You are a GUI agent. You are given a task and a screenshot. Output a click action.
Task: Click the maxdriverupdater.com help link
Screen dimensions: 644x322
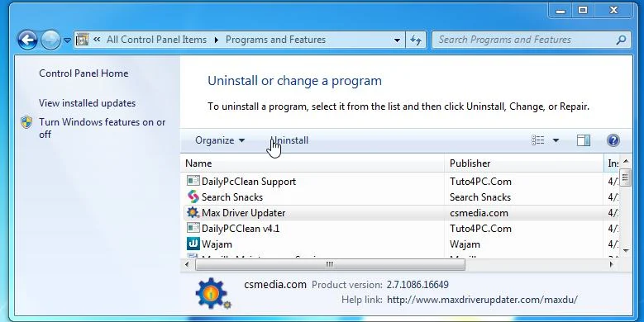[482, 300]
